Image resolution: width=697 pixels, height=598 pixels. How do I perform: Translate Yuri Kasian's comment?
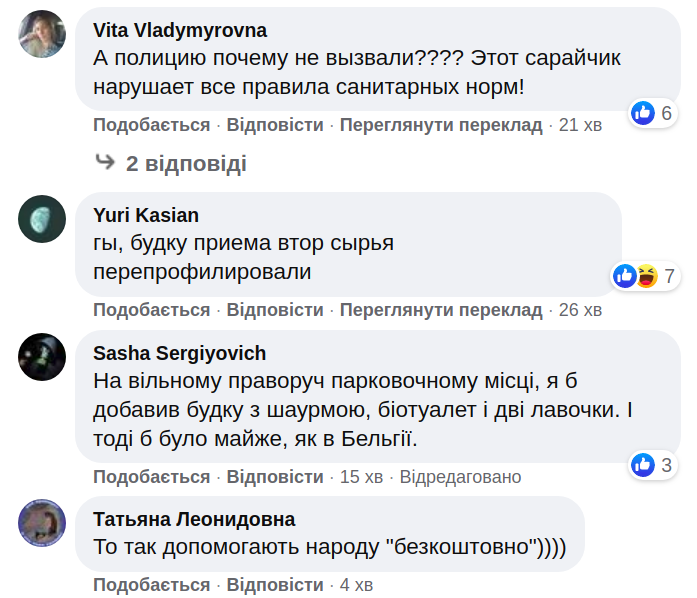(x=441, y=310)
